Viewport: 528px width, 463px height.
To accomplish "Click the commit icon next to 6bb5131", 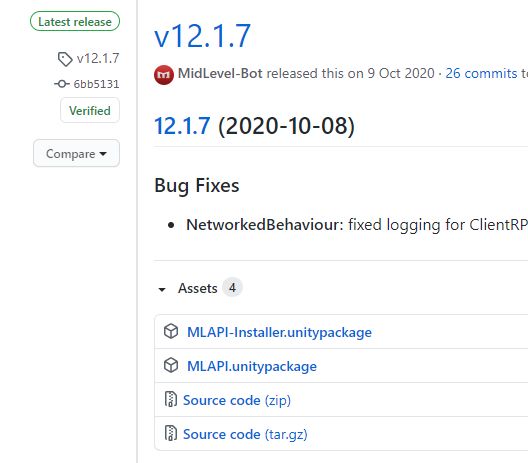I will tap(62, 84).
